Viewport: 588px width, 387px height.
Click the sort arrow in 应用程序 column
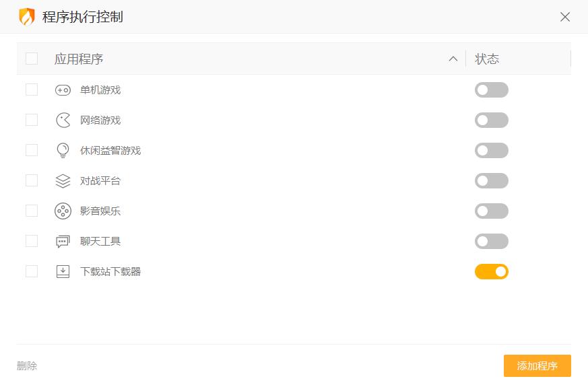pos(453,59)
